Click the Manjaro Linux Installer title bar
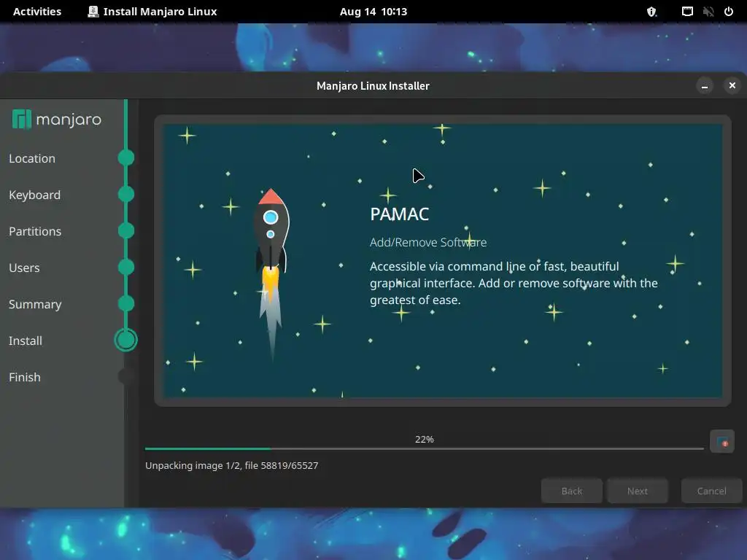 coord(373,86)
